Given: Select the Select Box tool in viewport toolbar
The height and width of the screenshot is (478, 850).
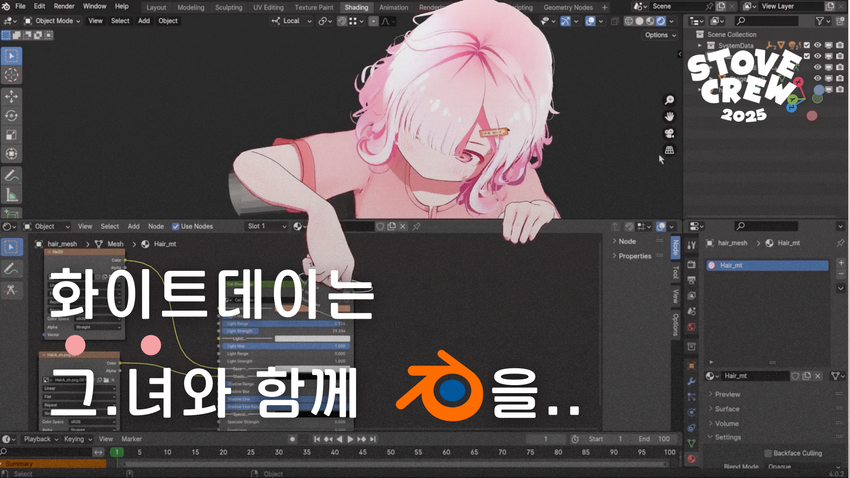Looking at the screenshot, I should 11,56.
